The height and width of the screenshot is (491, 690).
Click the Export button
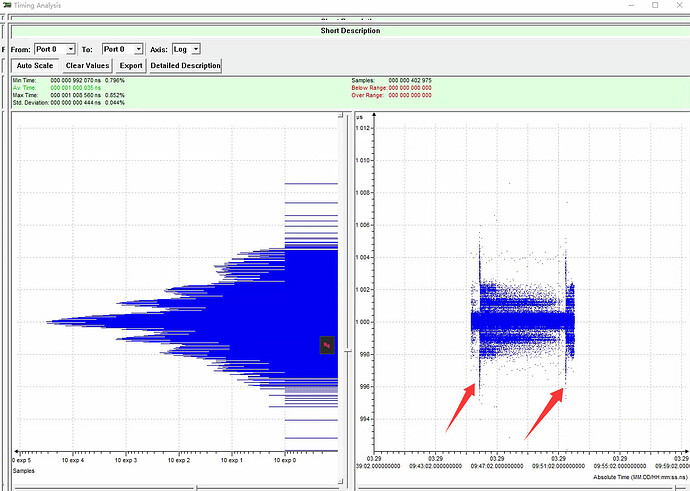click(131, 66)
